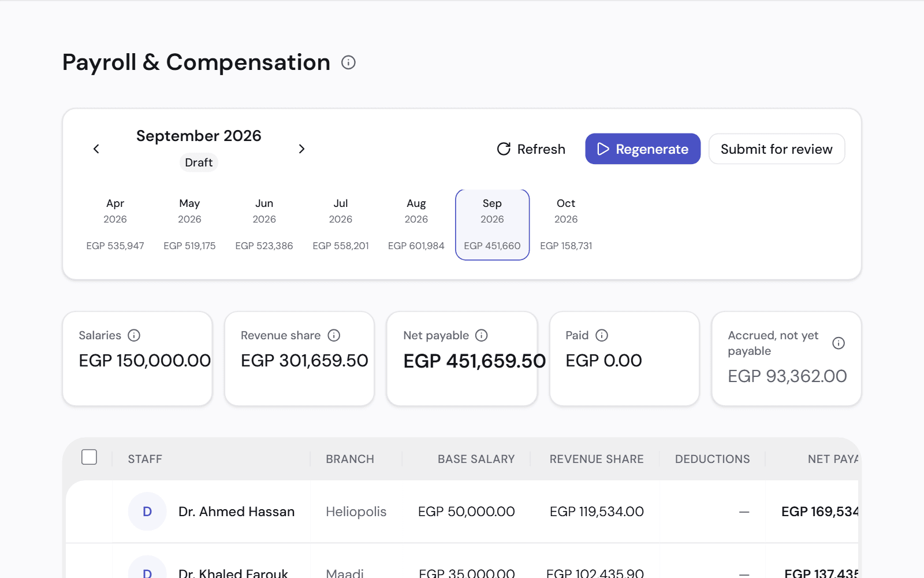Click the STAFF column header
The height and width of the screenshot is (578, 924).
pos(145,459)
